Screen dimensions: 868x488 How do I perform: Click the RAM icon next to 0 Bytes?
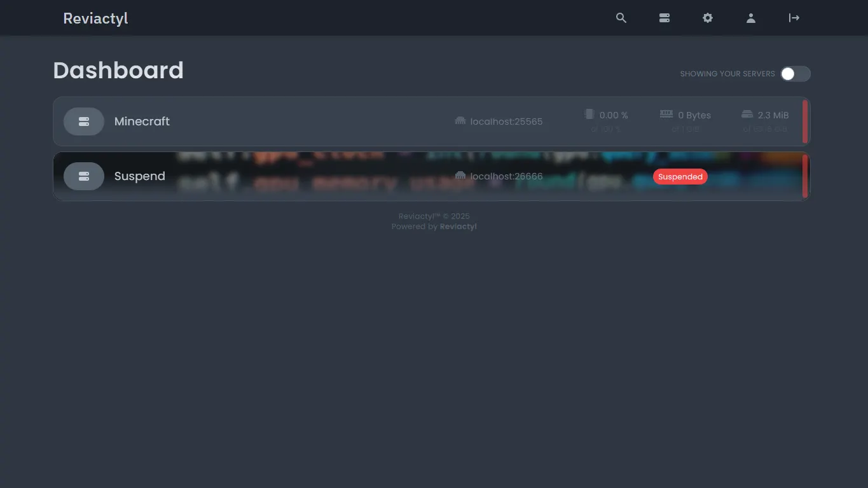tap(666, 114)
